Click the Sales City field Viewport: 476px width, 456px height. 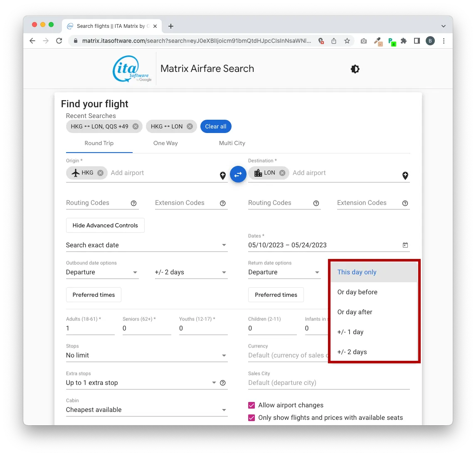click(329, 383)
